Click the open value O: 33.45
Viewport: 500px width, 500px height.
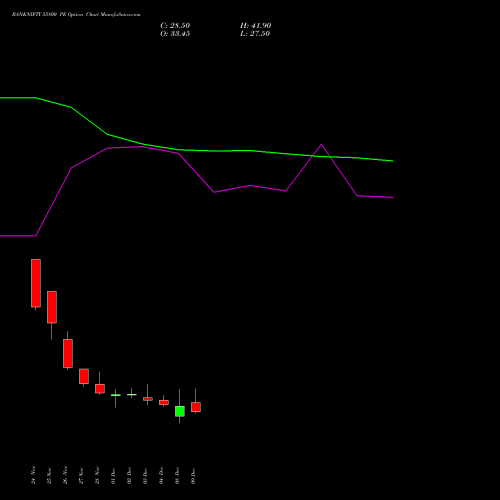175,34
